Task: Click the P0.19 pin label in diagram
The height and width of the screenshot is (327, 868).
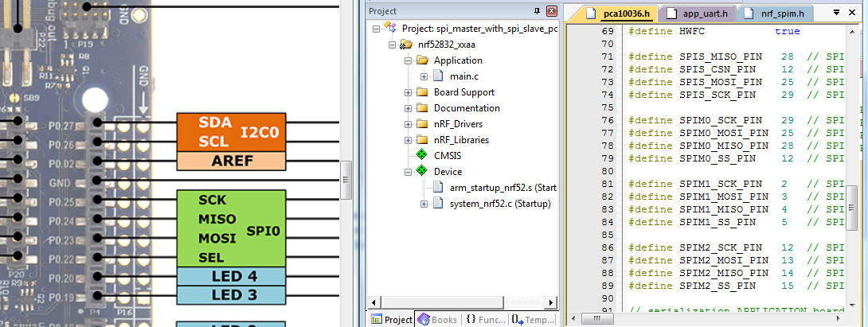Action: (x=61, y=296)
